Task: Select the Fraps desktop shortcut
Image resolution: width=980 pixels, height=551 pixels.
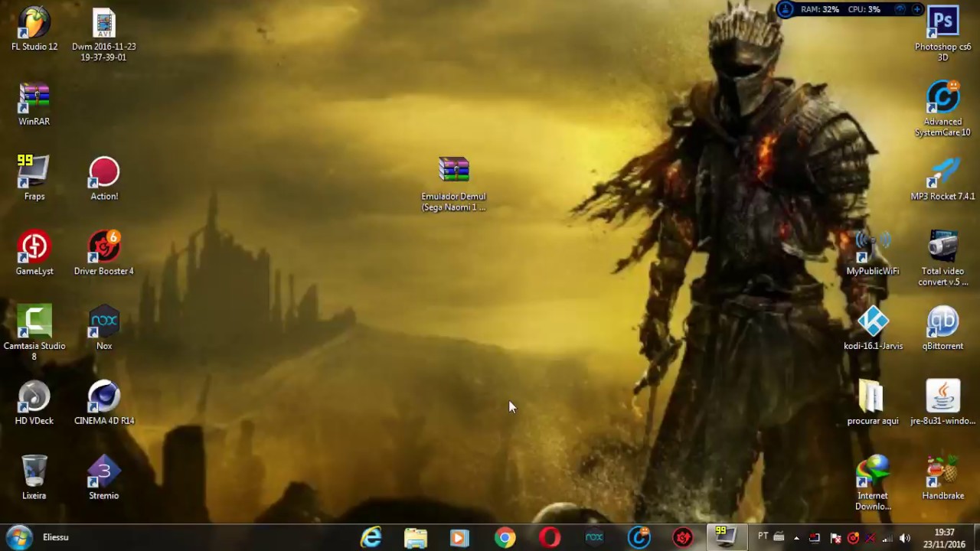Action: (34, 178)
